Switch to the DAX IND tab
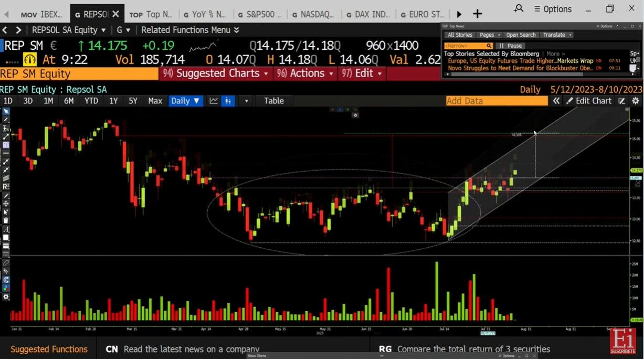This screenshot has width=644, height=359. (368, 14)
